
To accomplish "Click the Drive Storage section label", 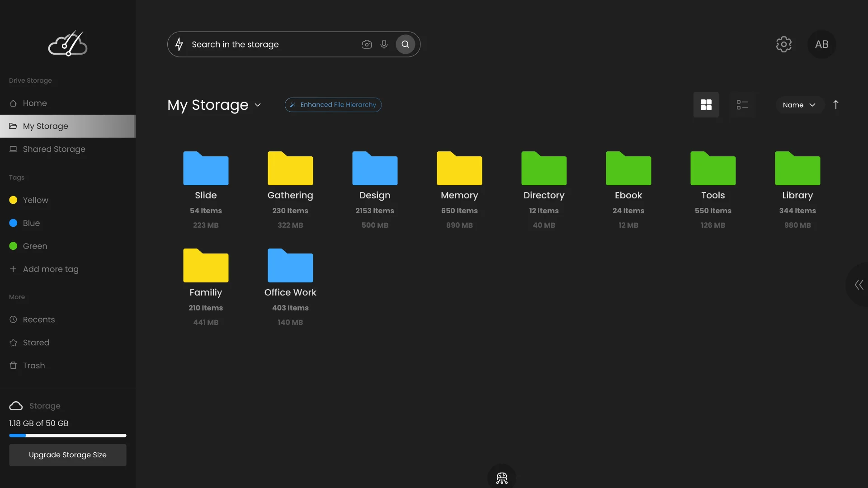I will click(x=30, y=80).
